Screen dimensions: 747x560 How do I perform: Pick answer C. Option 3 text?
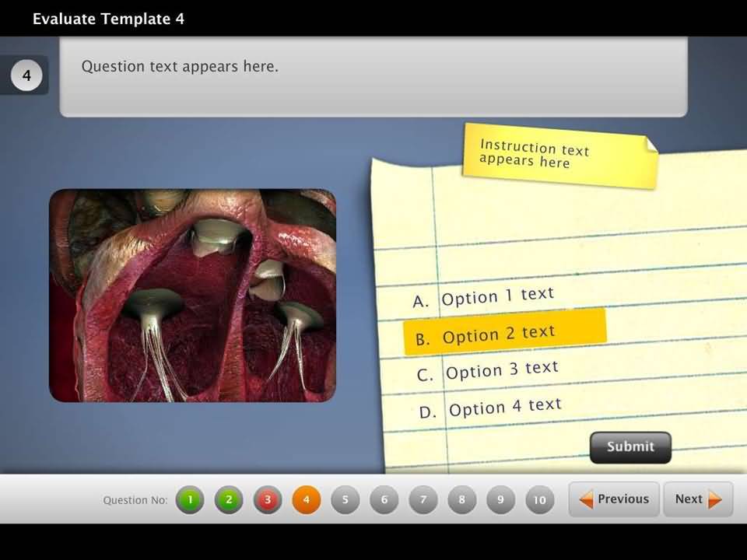[489, 371]
